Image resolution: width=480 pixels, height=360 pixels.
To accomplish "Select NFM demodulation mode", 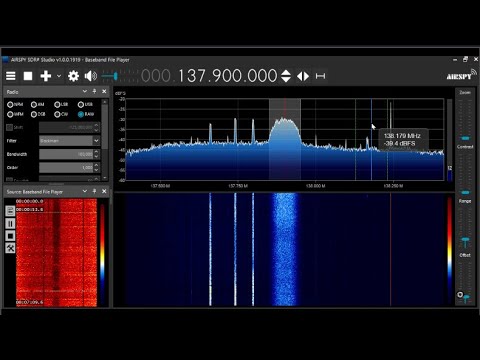I will (x=15, y=105).
